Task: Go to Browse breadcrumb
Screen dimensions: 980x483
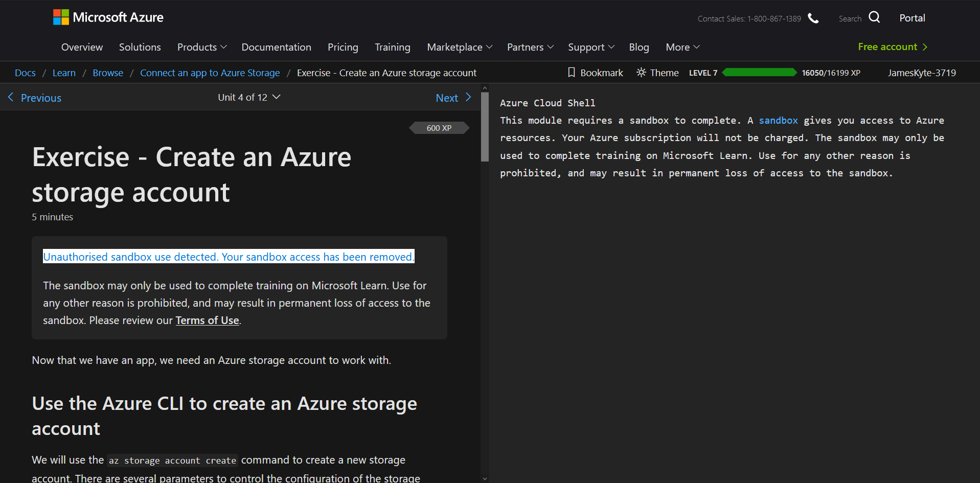Action: tap(108, 73)
